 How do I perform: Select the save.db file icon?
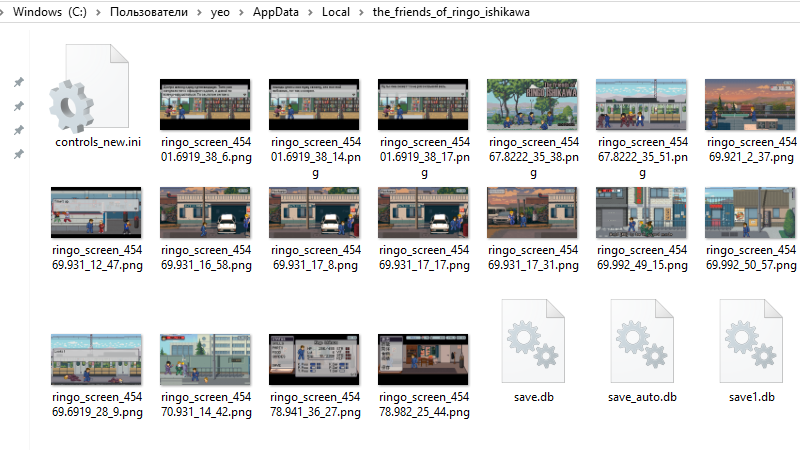point(533,341)
